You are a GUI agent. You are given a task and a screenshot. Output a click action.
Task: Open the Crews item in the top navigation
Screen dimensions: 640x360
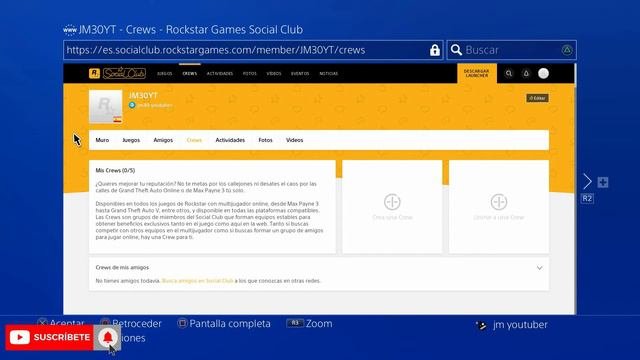click(190, 74)
